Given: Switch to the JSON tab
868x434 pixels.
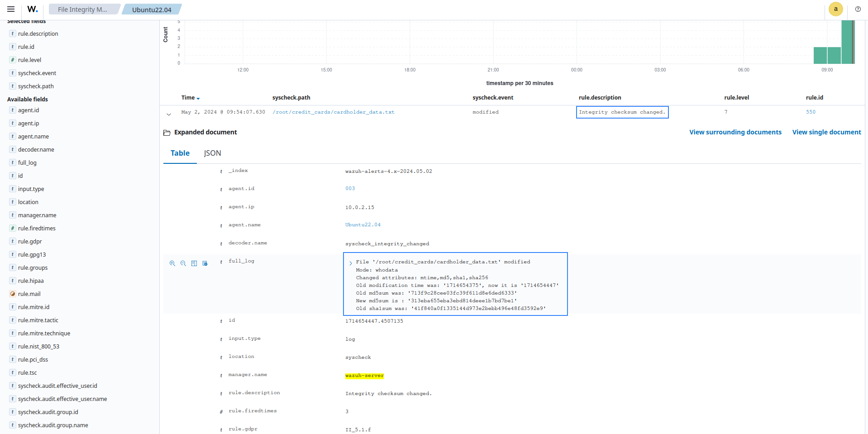Looking at the screenshot, I should (212, 153).
